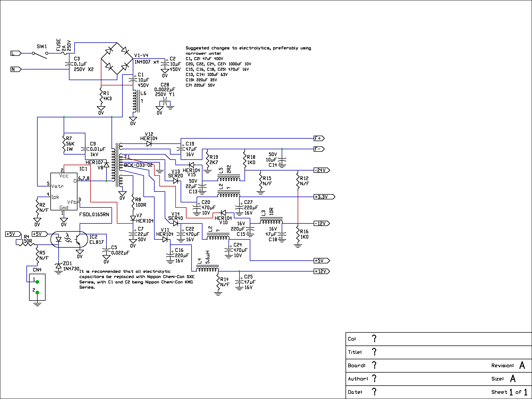Click the R14 N/F resistor
This screenshot has width=532, height=399.
(x=218, y=282)
